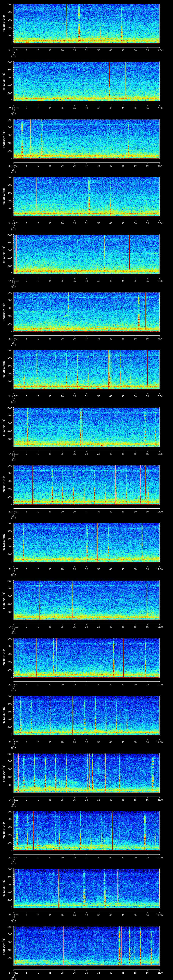The width and height of the screenshot is (173, 980).
Task: Click the 4:00 end time label
Action: pyautogui.click(x=160, y=165)
